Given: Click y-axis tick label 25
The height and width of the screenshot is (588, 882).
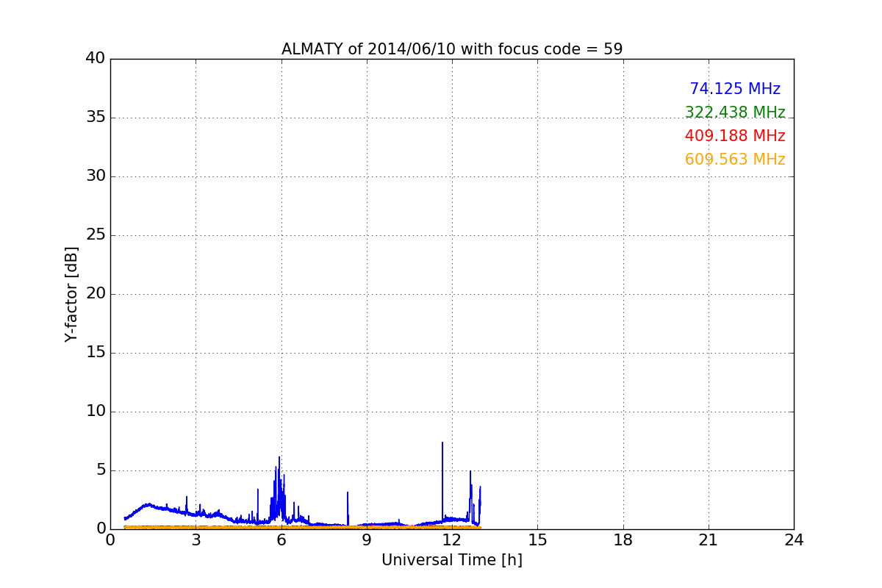Looking at the screenshot, I should click(96, 235).
